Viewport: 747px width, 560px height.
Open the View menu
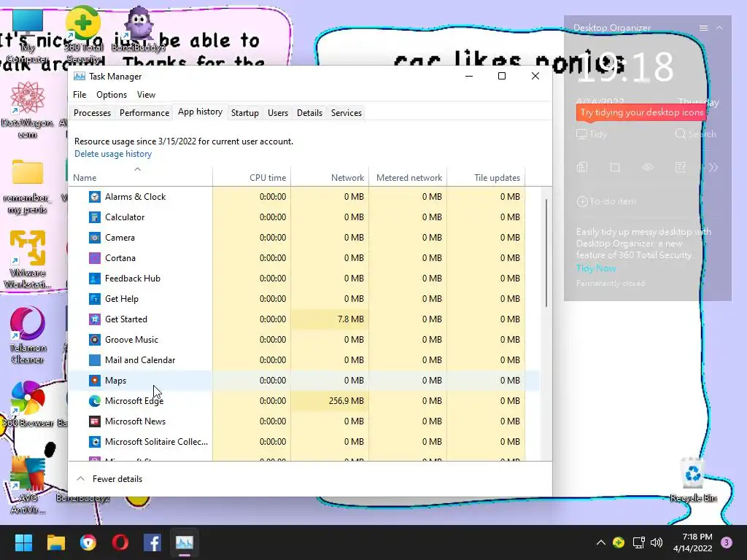click(x=146, y=95)
